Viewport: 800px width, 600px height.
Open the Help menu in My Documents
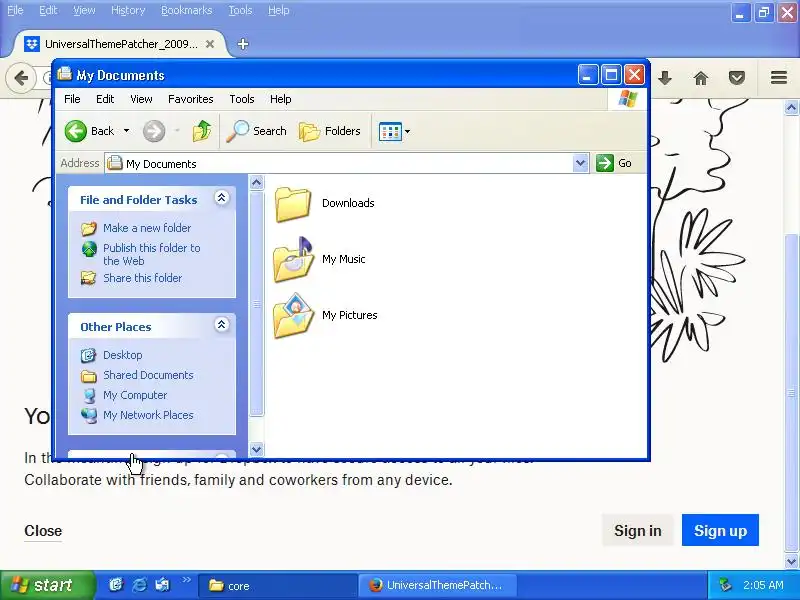click(281, 99)
